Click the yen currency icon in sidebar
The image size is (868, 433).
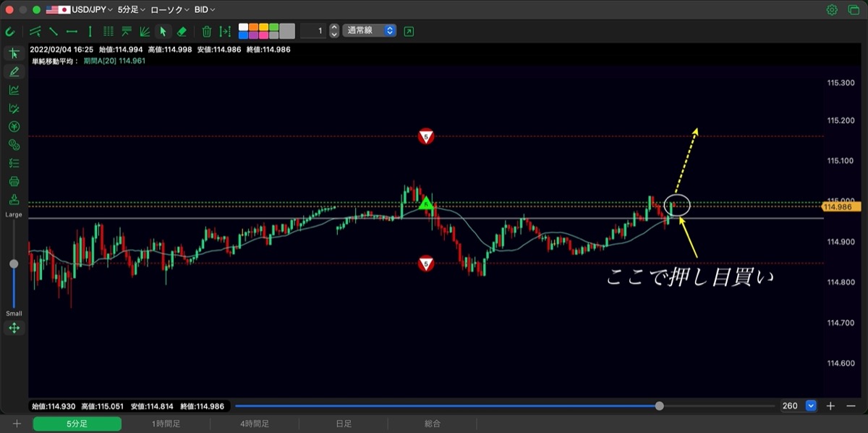pyautogui.click(x=14, y=126)
